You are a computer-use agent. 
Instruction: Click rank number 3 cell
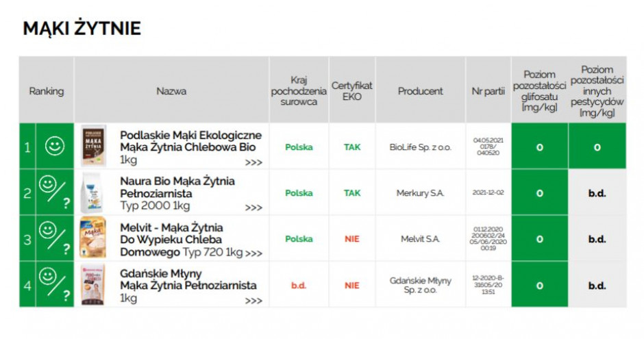pos(27,239)
